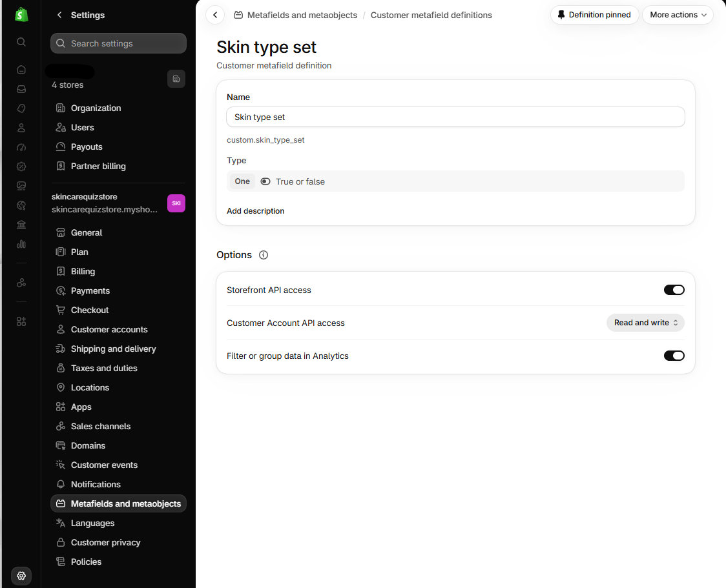The height and width of the screenshot is (588, 726).
Task: Open the Shopify logo home
Action: pyautogui.click(x=21, y=15)
